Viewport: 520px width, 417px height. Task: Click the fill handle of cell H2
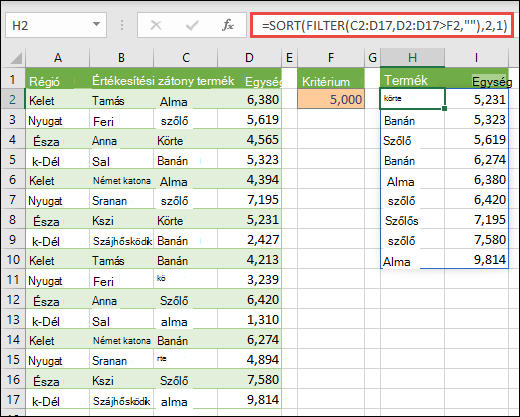click(x=444, y=108)
